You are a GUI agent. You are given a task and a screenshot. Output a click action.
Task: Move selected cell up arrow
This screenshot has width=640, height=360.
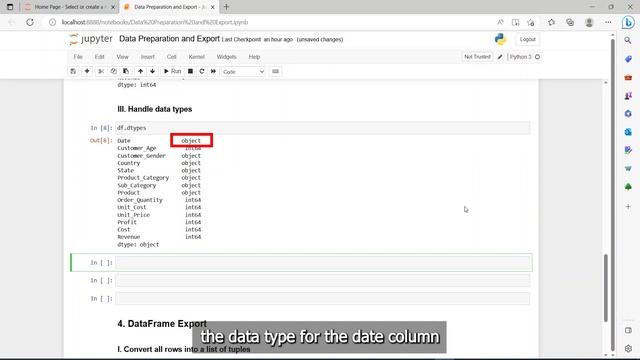pos(140,71)
